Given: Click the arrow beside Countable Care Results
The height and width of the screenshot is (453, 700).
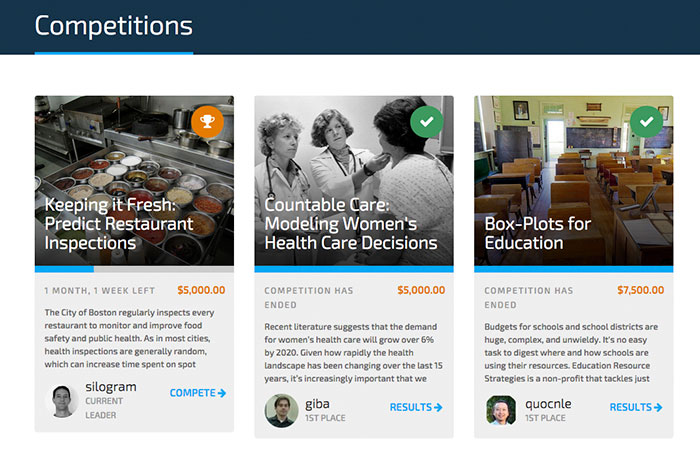Looking at the screenshot, I should (438, 407).
